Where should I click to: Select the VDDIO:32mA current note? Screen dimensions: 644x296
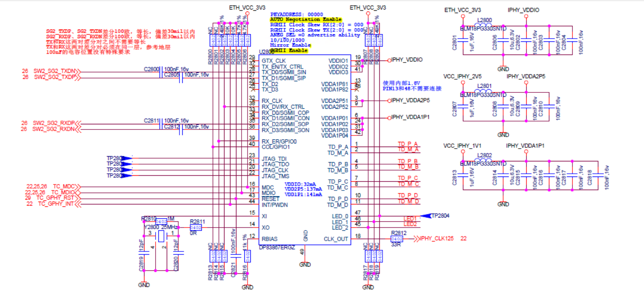tap(300, 184)
